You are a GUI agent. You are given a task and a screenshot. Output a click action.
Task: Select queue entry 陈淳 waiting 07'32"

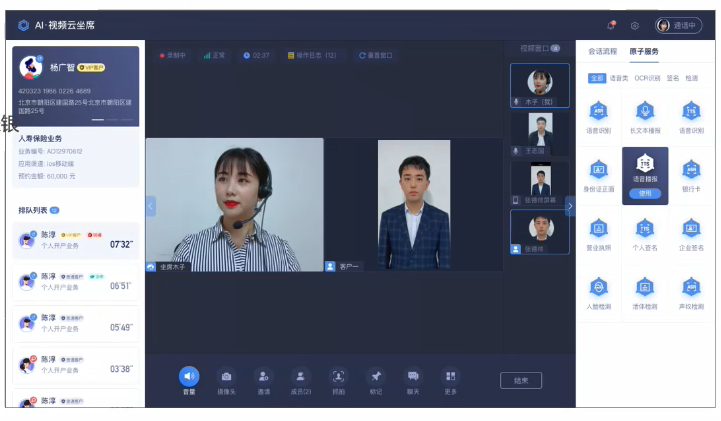[76, 240]
